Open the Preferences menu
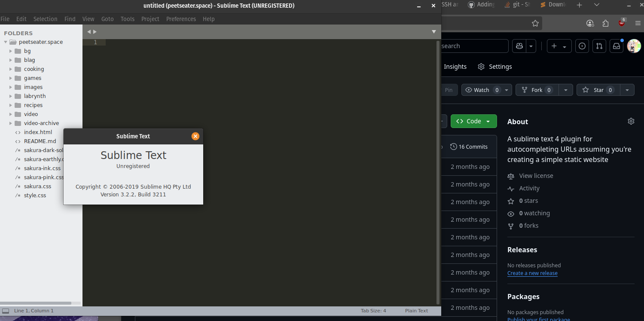Viewport: 644px width, 321px height. click(181, 19)
